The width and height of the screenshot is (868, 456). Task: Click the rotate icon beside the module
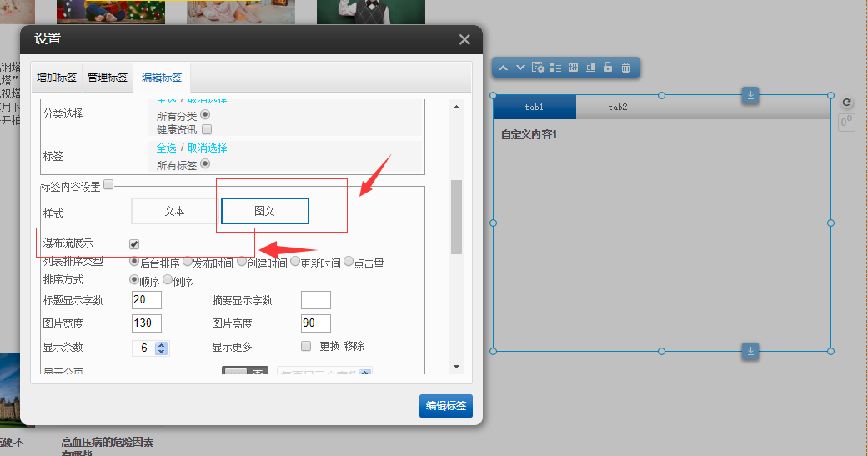tap(846, 103)
